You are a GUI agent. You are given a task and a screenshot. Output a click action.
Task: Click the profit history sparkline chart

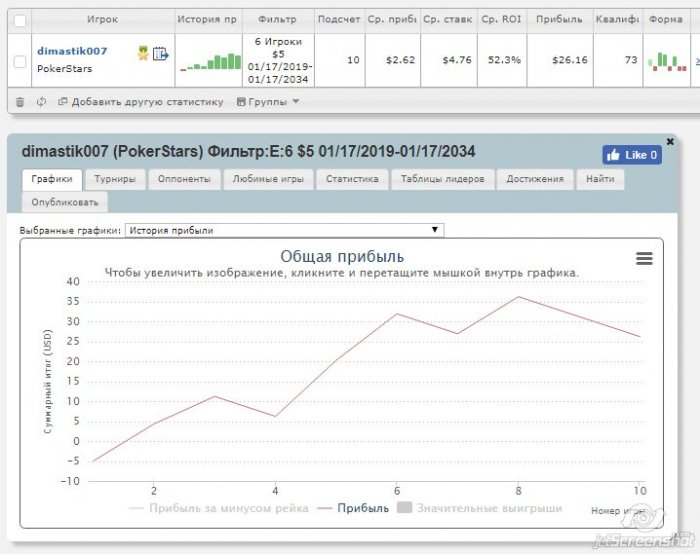coord(210,61)
